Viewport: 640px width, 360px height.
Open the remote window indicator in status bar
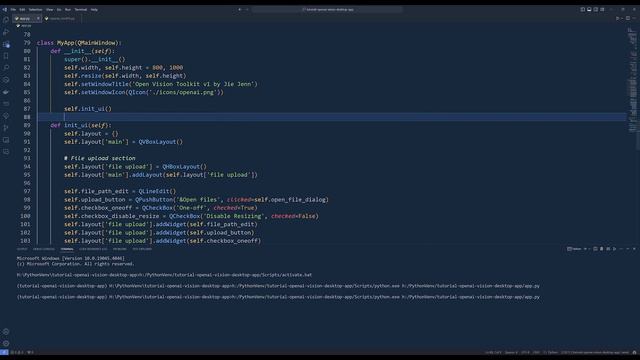[4, 352]
